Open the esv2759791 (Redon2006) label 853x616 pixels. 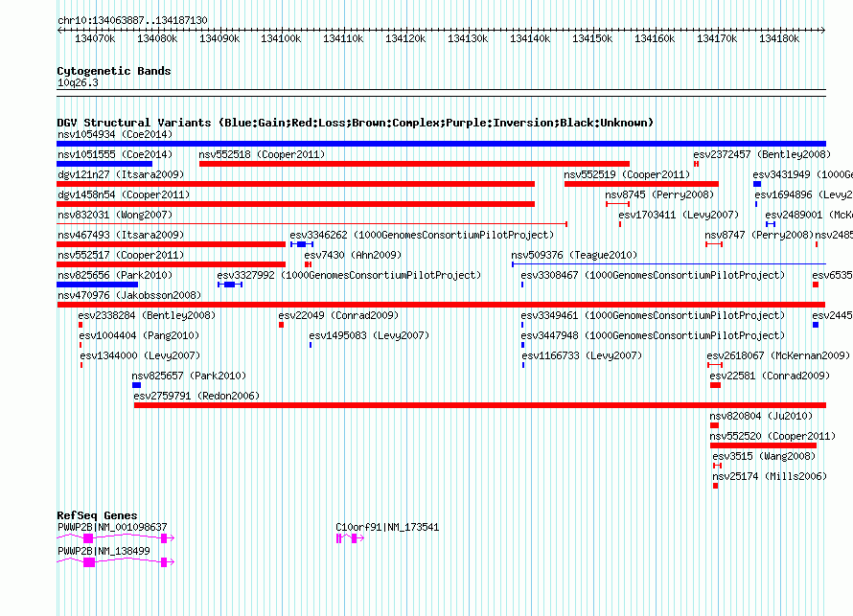(x=196, y=396)
